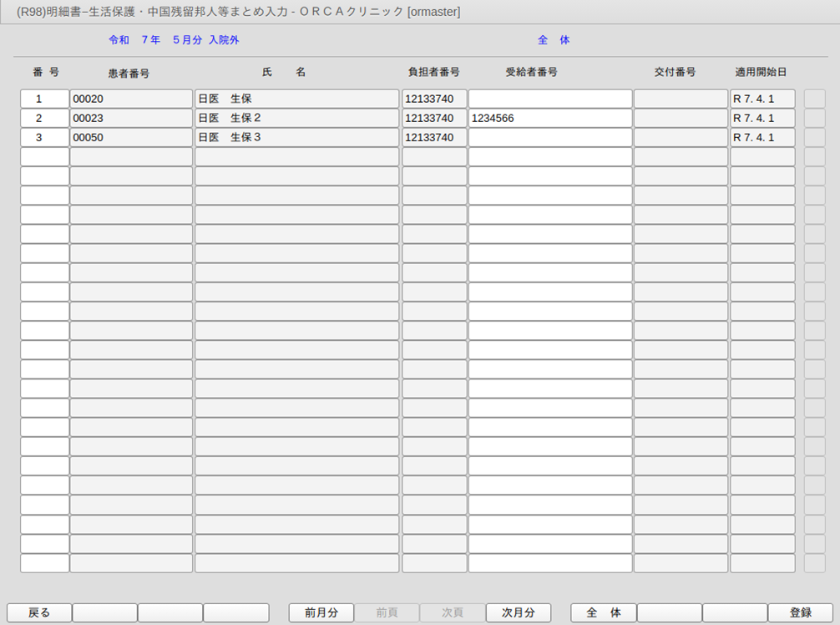This screenshot has width=840, height=625.
Task: Select row number 2 cell
Action: (43, 118)
